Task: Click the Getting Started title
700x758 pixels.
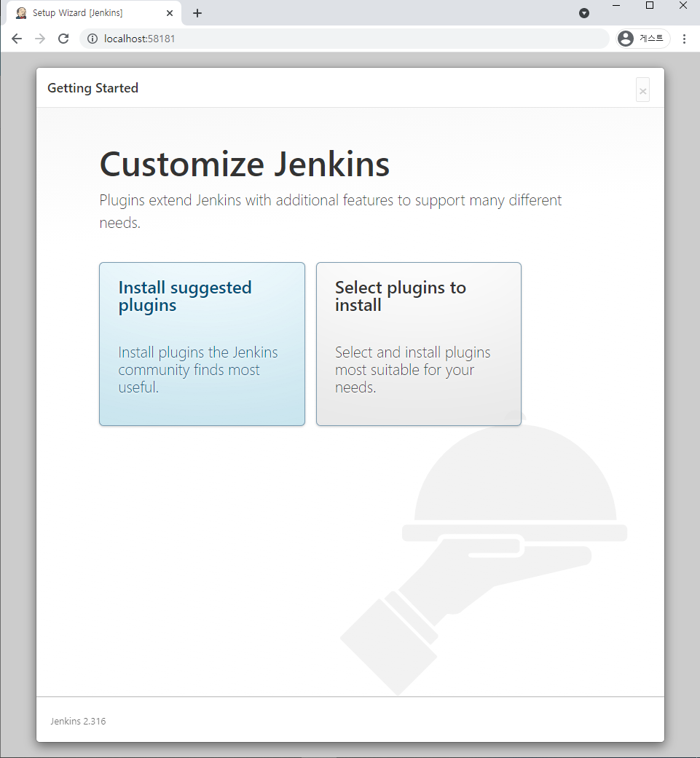Action: pos(93,88)
